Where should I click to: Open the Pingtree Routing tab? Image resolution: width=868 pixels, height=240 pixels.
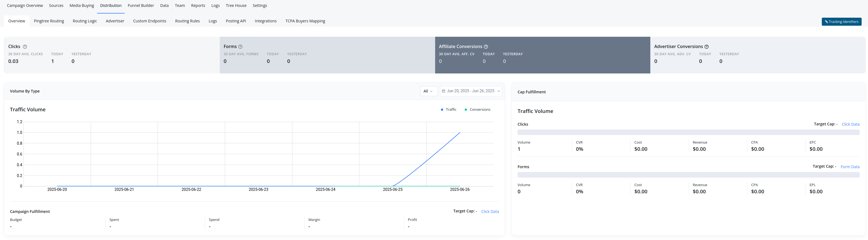pos(49,21)
